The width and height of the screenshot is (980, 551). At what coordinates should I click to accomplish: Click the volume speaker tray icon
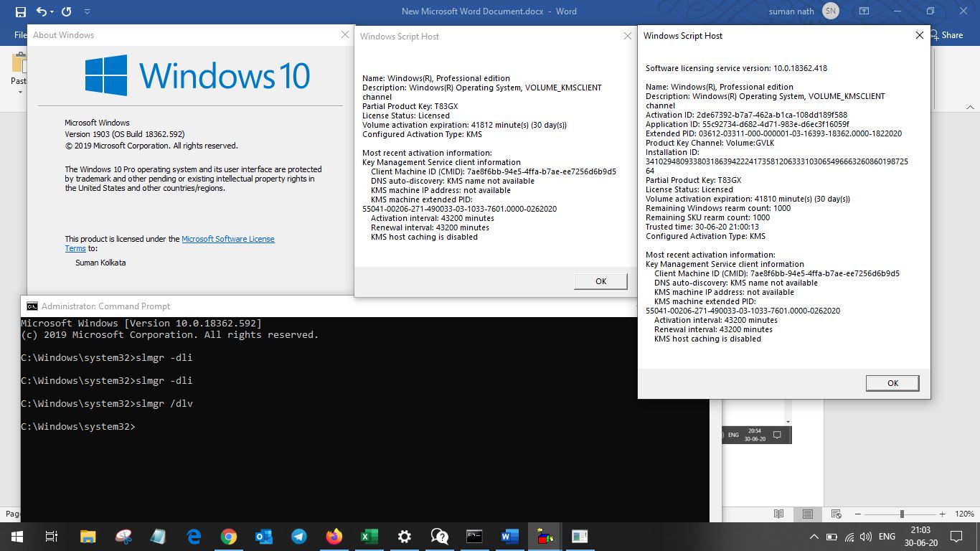[866, 537]
